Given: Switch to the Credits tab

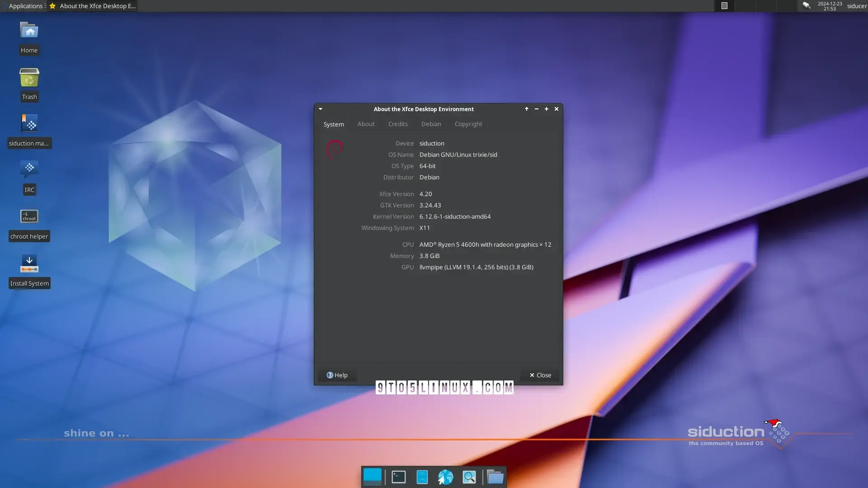Looking at the screenshot, I should (x=398, y=124).
